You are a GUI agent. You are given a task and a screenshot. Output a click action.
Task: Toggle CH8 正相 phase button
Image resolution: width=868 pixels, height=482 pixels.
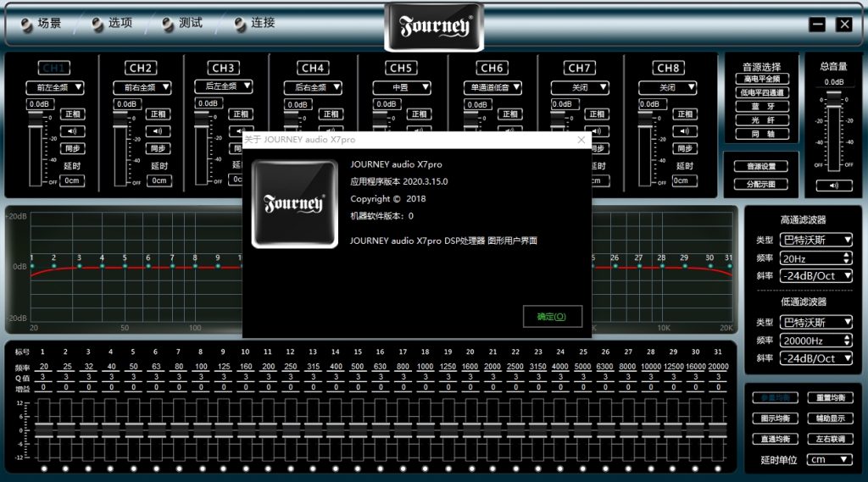pyautogui.click(x=685, y=114)
